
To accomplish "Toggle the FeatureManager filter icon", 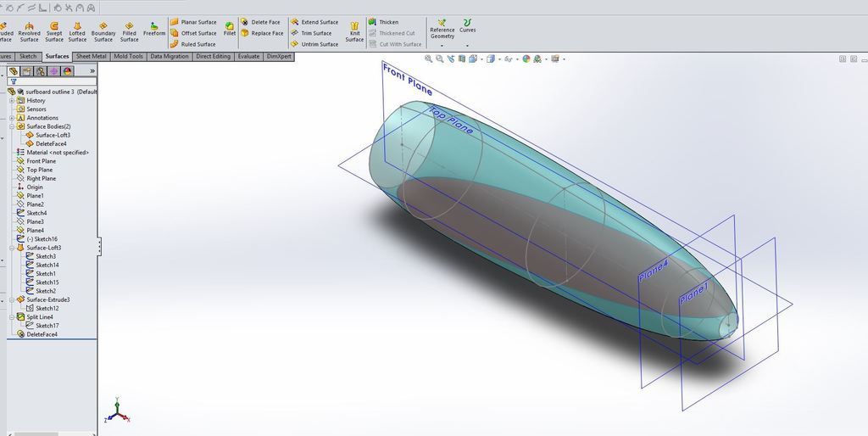I will [13, 81].
